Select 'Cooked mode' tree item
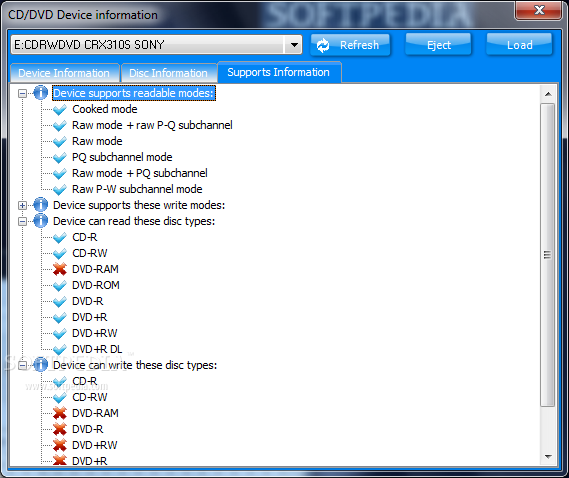Screen dimensions: 569x478 (x=105, y=109)
